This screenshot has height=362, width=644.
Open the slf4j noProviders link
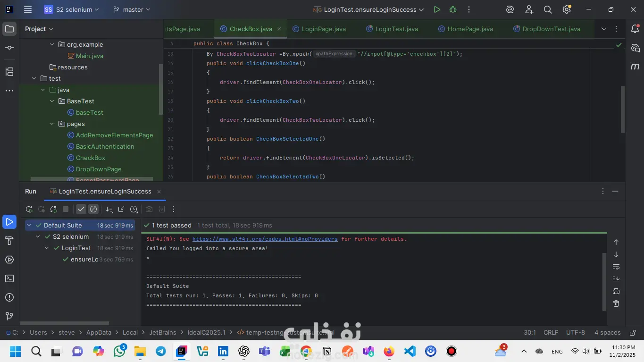click(265, 239)
